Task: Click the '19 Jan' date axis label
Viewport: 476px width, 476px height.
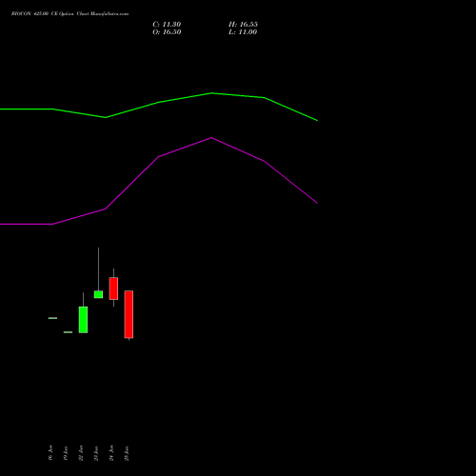Action: click(66, 453)
